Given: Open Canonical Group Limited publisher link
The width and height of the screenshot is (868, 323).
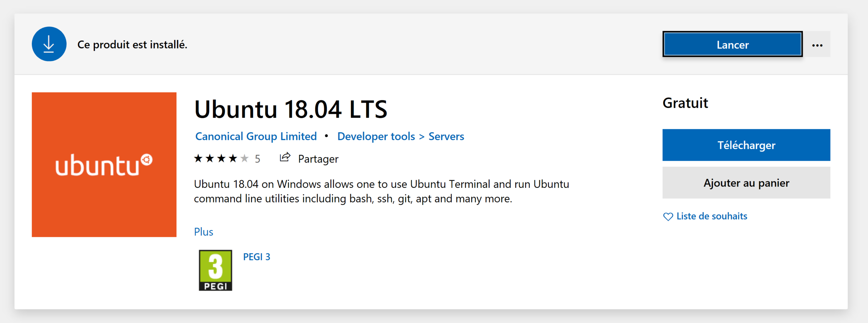Looking at the screenshot, I should pos(256,136).
